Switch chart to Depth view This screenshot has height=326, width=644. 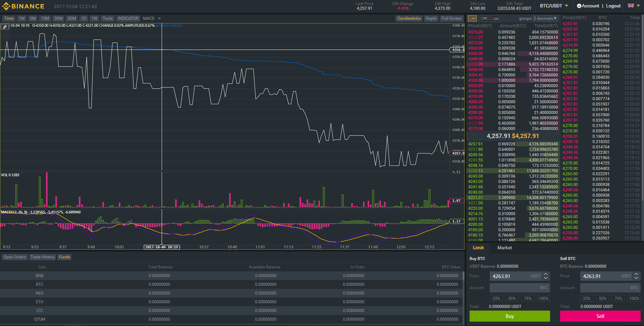pyautogui.click(x=431, y=18)
